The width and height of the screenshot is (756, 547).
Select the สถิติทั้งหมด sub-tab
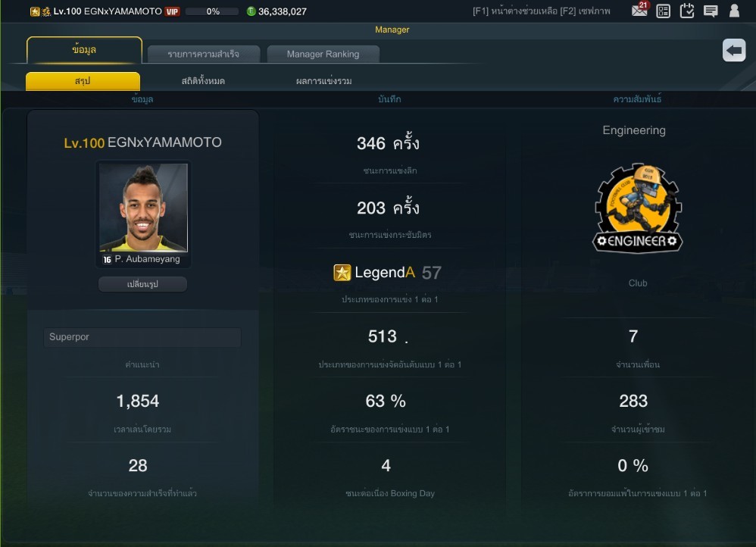point(203,81)
